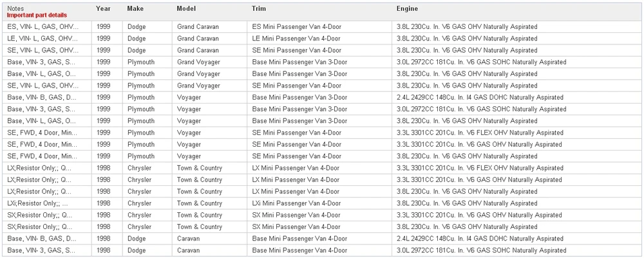Click the first Base, VIN- 3 notes cell
This screenshot has height=258, width=644.
tap(41, 62)
